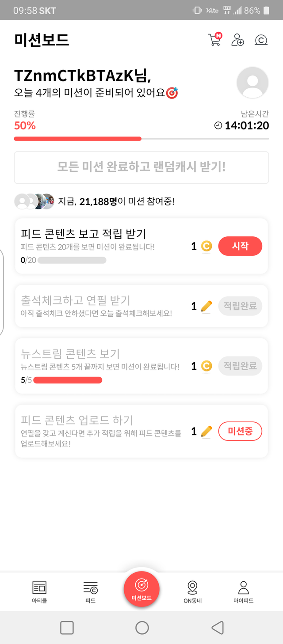The width and height of the screenshot is (283, 644).
Task: Go to the ON동네 tab
Action: click(192, 592)
